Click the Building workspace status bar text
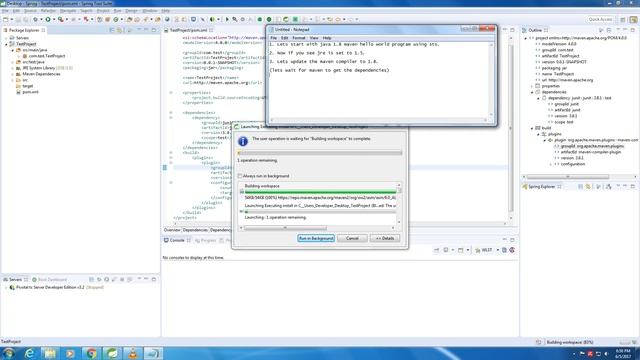 [x=570, y=342]
